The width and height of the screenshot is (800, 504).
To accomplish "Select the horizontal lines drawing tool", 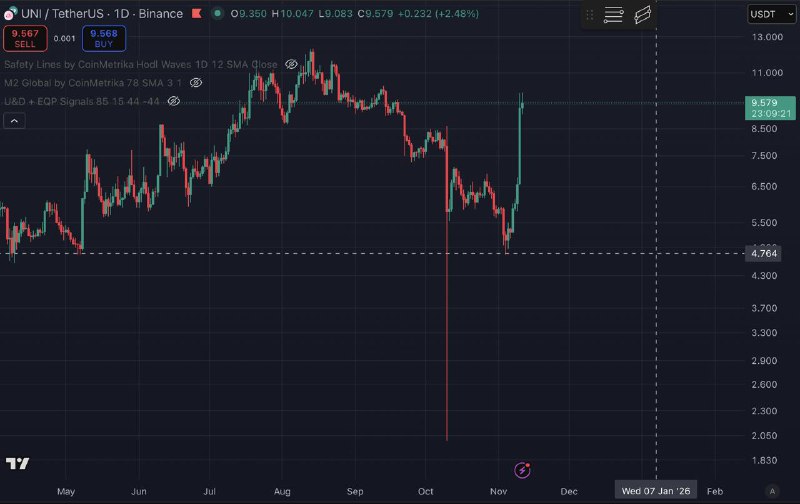I will (613, 15).
